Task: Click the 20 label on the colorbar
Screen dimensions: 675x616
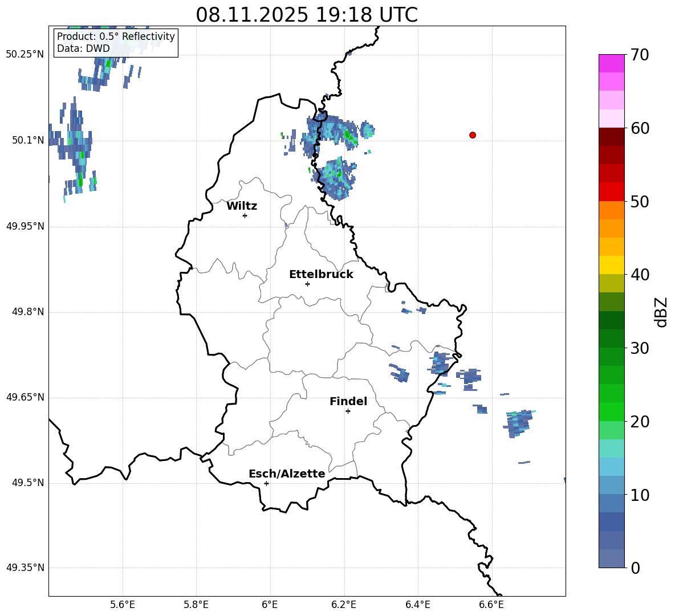Action: [x=640, y=422]
